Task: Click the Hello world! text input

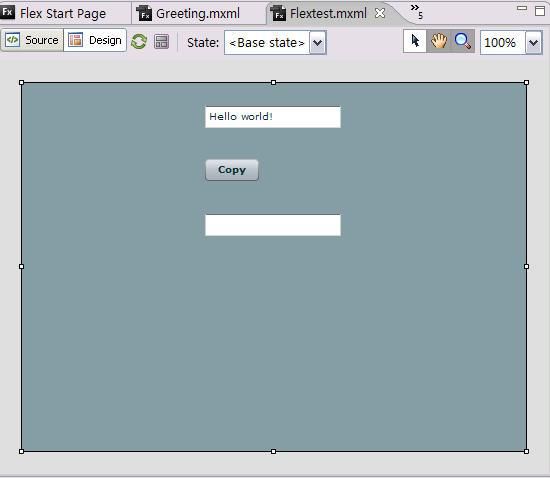Action: pyautogui.click(x=273, y=117)
